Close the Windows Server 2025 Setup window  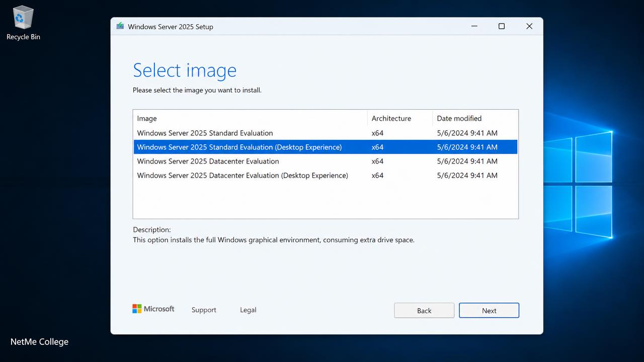click(529, 26)
